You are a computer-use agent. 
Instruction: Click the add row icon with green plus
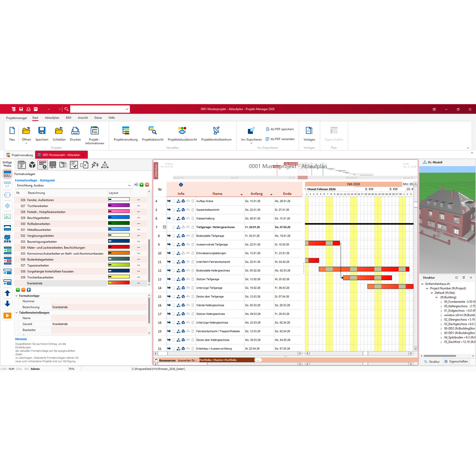click(7, 250)
